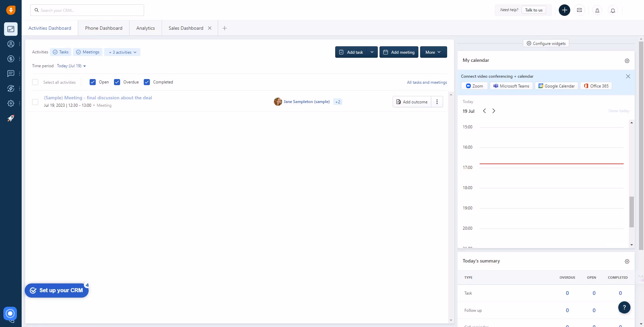Viewport: 644px width, 327px height.
Task: Open the settings gear icon in sidebar
Action: point(11,103)
